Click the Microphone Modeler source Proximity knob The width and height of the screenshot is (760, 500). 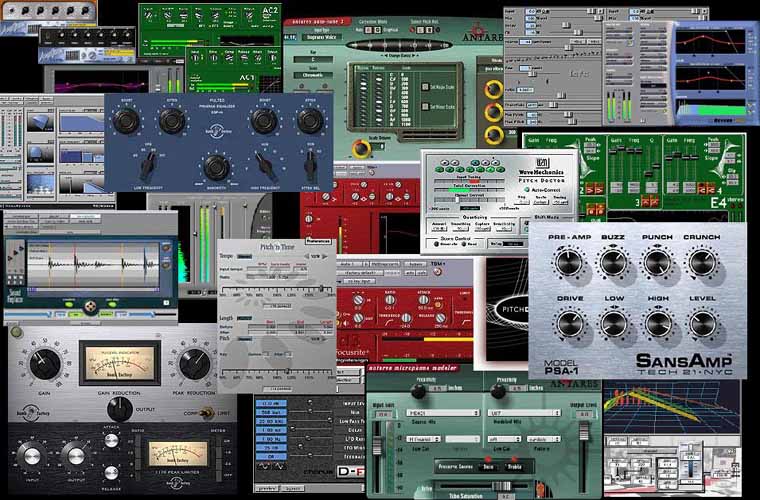(418, 391)
